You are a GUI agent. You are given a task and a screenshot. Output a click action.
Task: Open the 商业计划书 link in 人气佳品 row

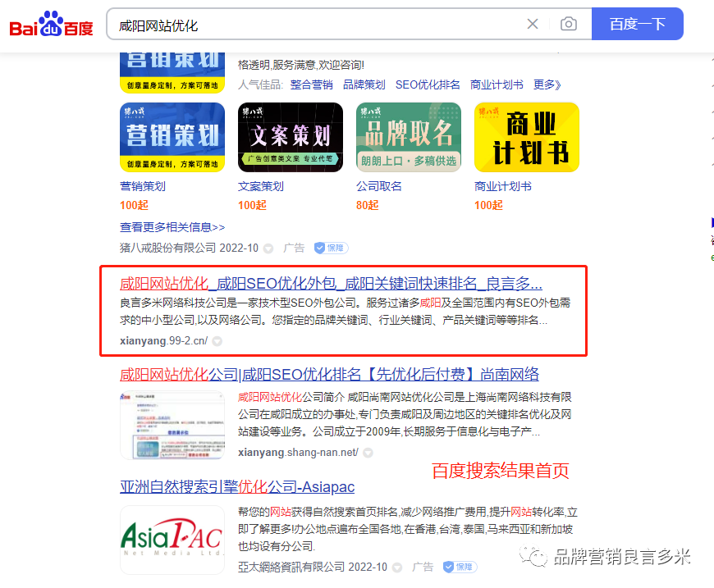[497, 84]
